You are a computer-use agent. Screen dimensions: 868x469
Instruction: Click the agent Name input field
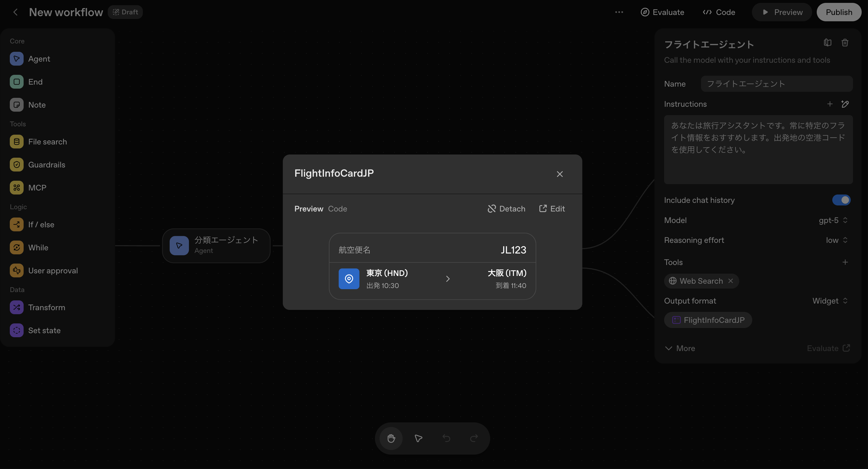[x=776, y=84]
